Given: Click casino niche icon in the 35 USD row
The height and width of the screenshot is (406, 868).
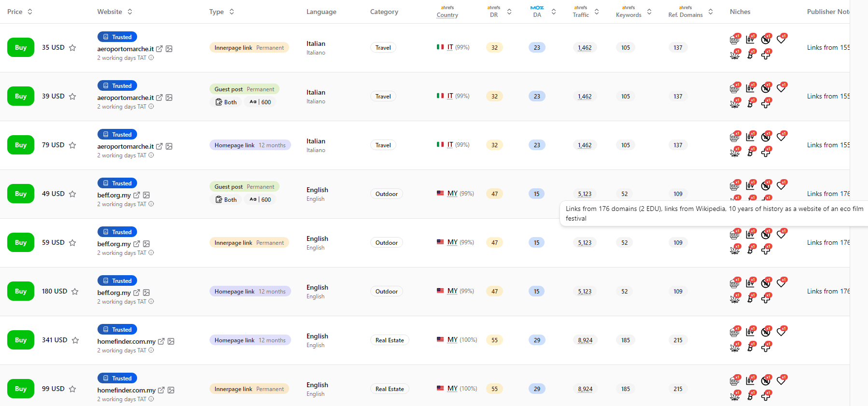Looking at the screenshot, I should click(x=734, y=40).
